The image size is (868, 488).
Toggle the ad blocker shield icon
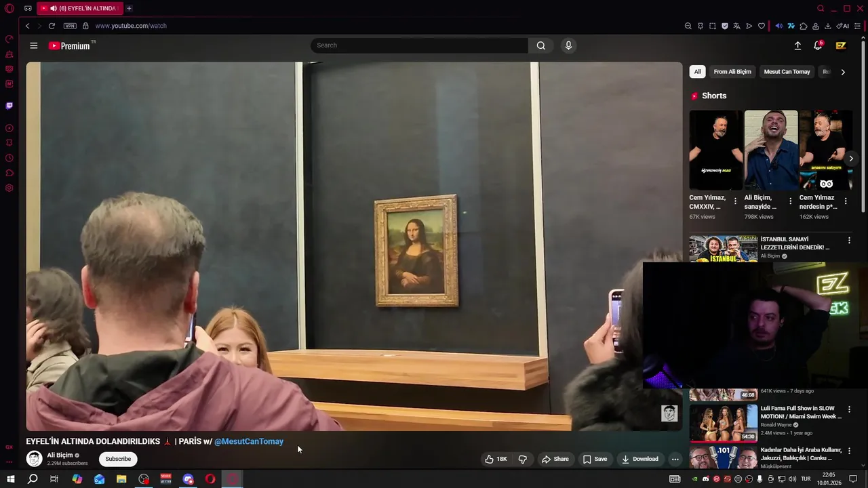(x=725, y=26)
